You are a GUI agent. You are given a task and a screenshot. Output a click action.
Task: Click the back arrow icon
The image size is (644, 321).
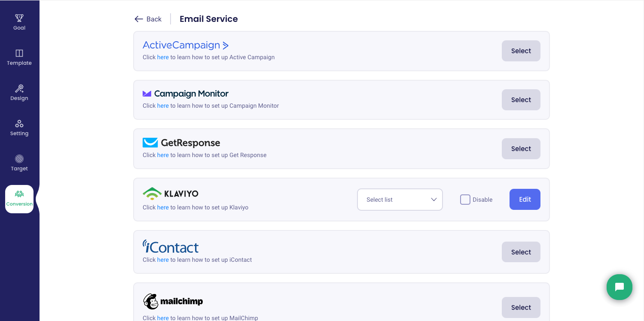[x=139, y=19]
